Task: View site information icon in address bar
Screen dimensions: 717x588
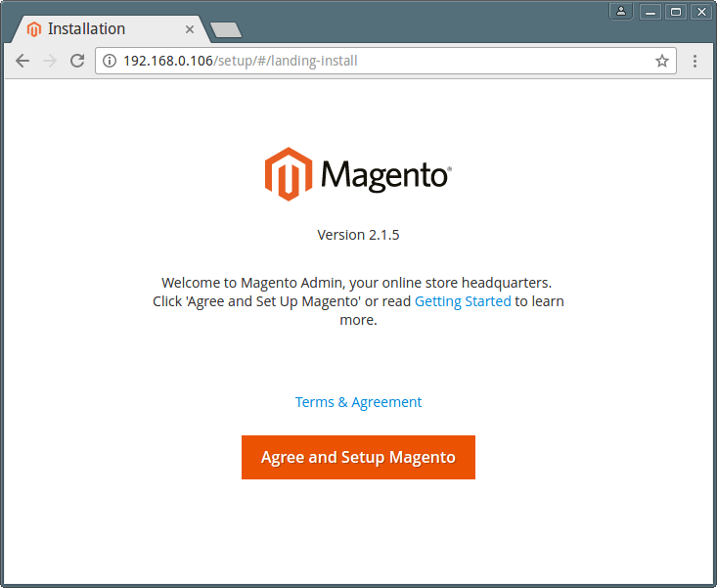Action: click(x=110, y=61)
